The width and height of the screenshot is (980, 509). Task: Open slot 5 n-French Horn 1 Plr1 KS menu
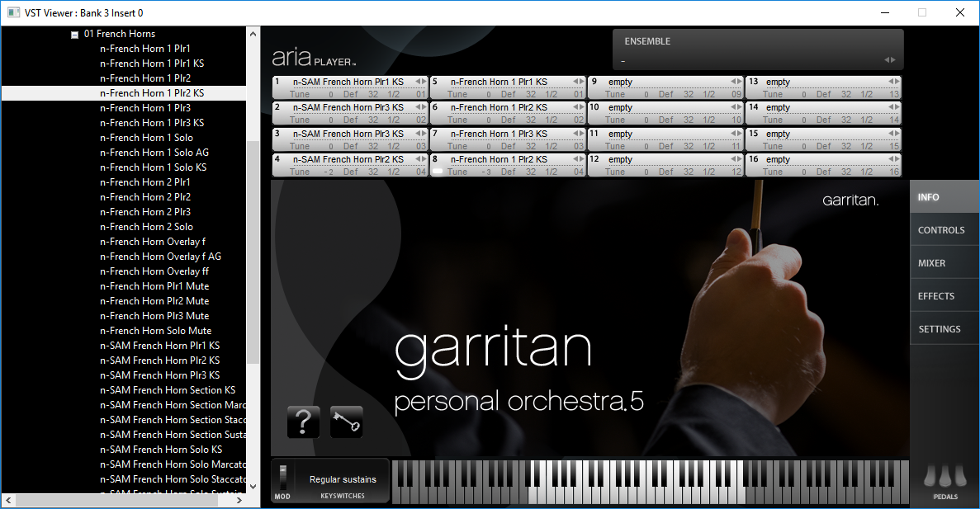click(x=499, y=82)
